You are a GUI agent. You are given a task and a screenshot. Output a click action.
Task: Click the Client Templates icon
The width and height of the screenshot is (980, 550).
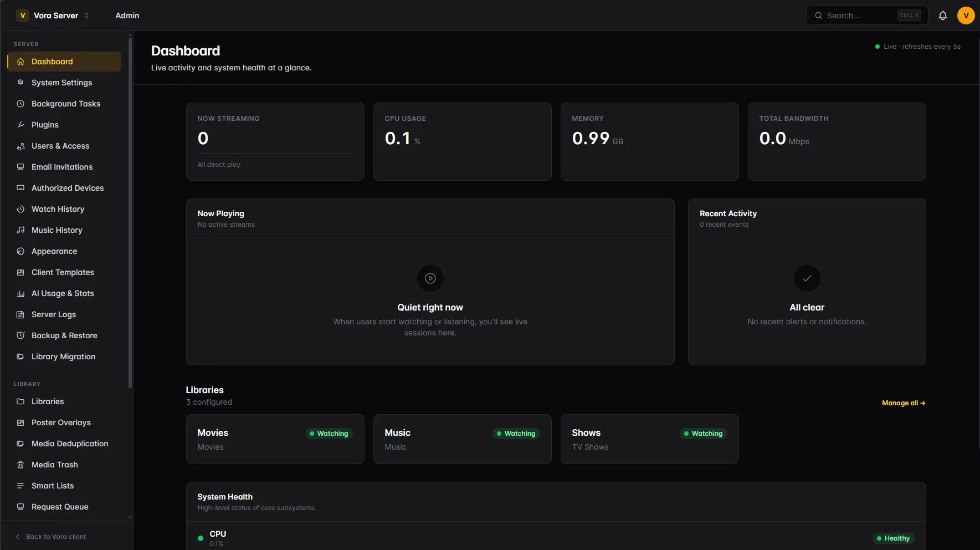(20, 272)
